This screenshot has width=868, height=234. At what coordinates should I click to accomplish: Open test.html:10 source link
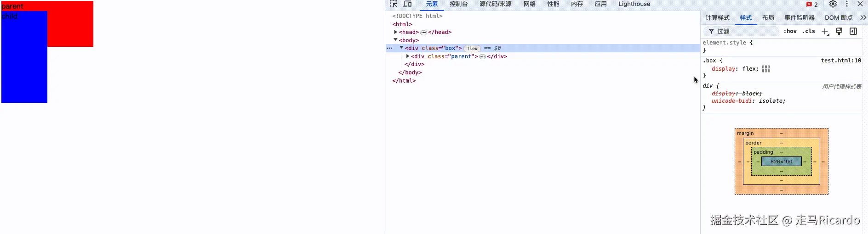click(x=841, y=61)
